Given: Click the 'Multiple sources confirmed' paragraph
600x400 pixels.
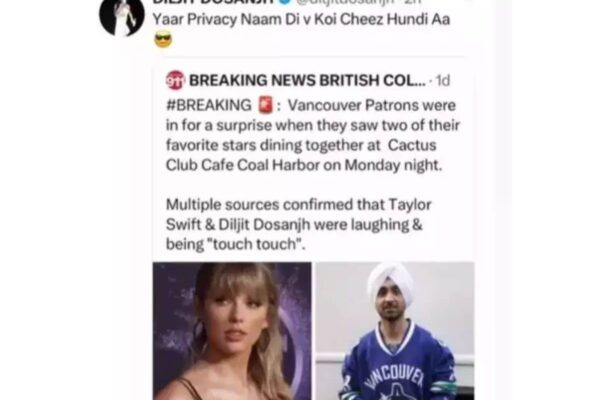Looking at the screenshot, I should [x=298, y=224].
